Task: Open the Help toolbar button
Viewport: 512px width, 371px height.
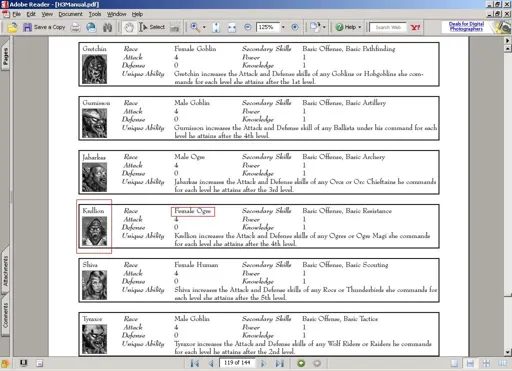Action: click(x=346, y=27)
